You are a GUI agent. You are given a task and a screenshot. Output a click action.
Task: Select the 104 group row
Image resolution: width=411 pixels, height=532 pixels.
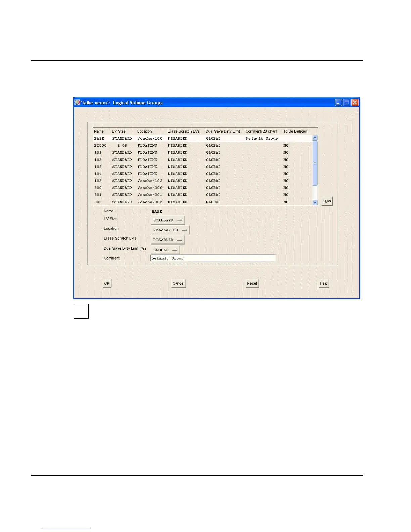(202, 174)
